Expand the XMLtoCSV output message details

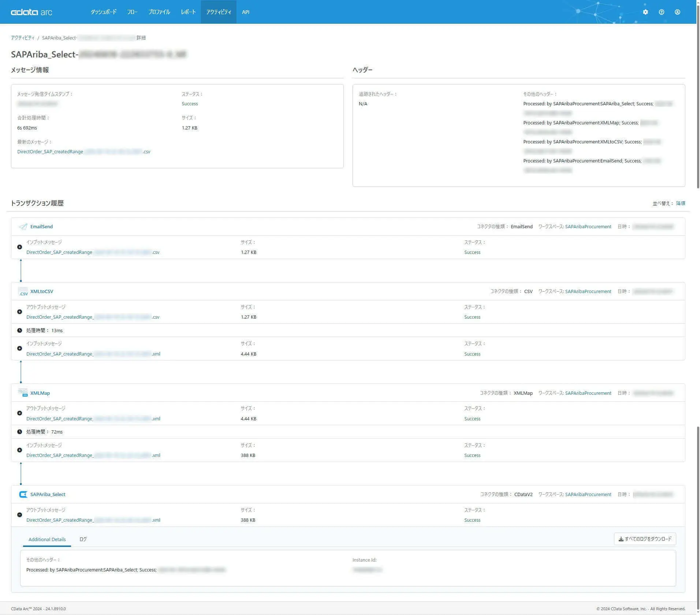[x=19, y=312]
